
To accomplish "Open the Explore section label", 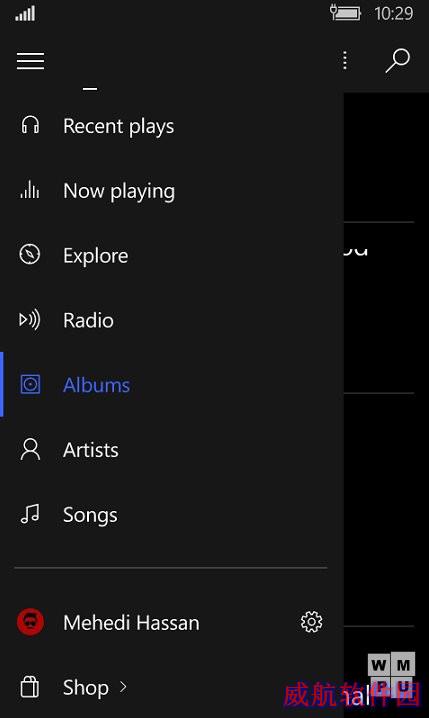I will 96,256.
